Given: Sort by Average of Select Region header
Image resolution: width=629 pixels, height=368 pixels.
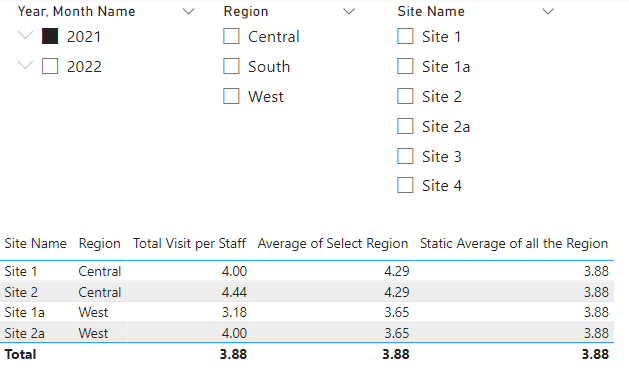Looking at the screenshot, I should pyautogui.click(x=333, y=243).
